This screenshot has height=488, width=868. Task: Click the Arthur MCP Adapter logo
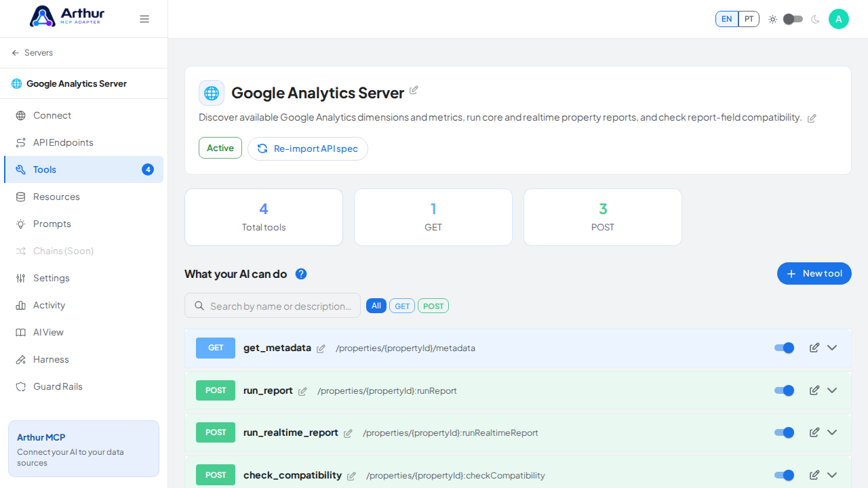(x=67, y=16)
